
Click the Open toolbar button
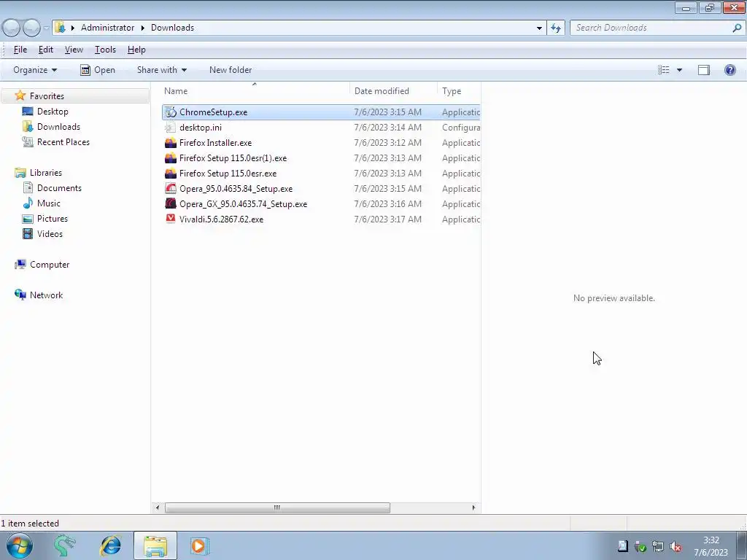98,70
